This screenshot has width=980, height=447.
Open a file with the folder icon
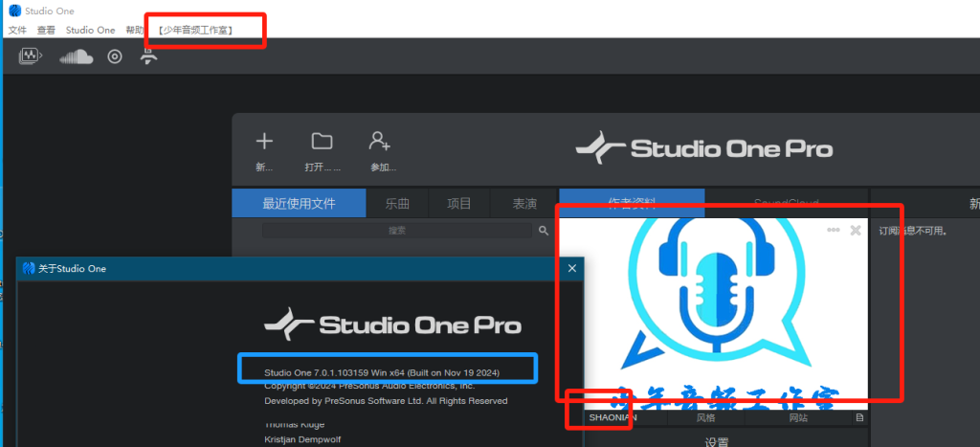point(322,142)
